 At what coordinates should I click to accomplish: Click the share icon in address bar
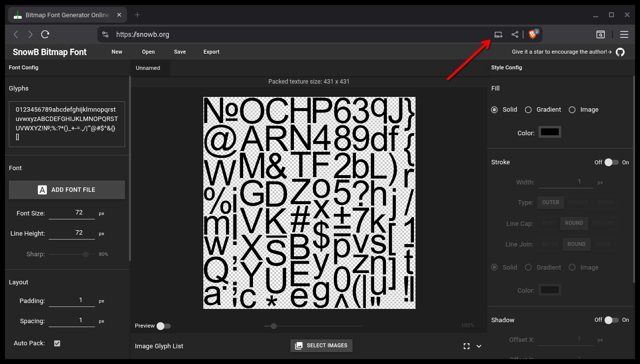[514, 34]
